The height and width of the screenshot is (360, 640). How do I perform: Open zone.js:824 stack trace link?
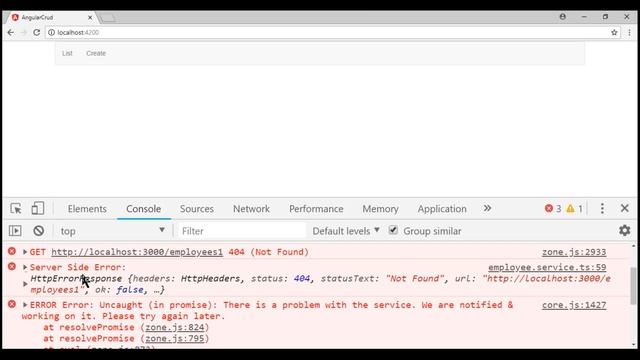(175, 327)
